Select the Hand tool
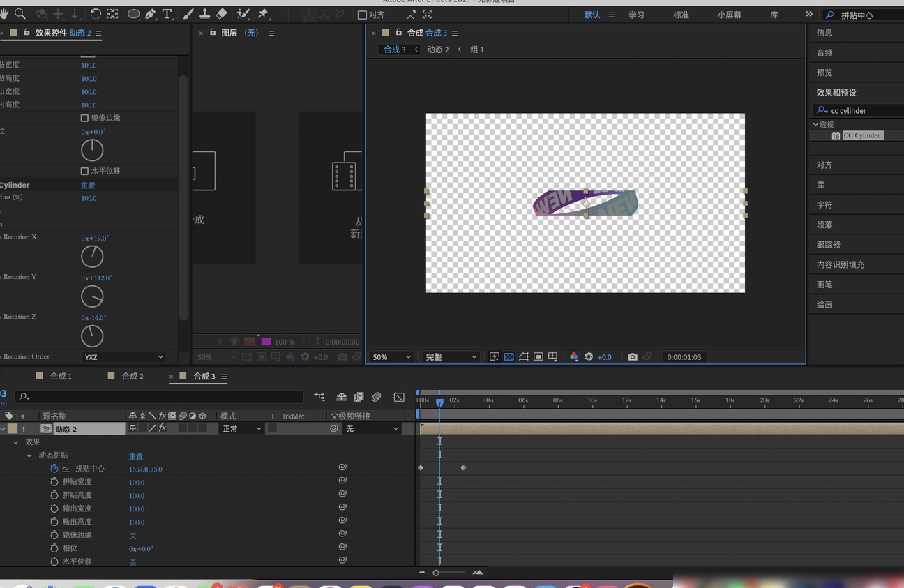This screenshot has width=904, height=588. [x=5, y=14]
